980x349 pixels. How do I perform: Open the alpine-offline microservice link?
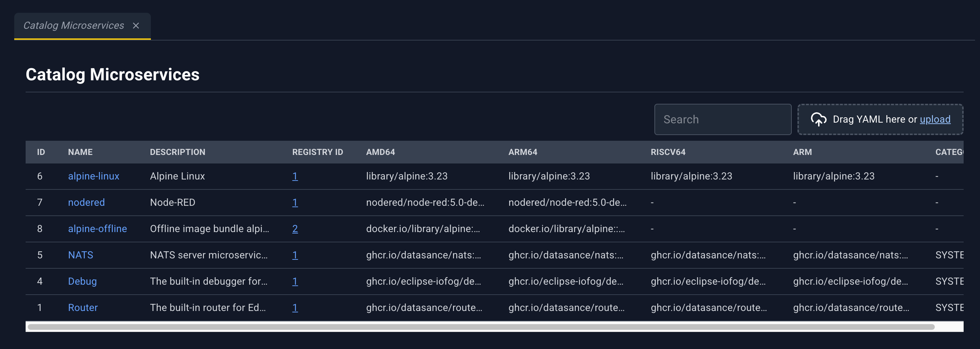point(98,229)
